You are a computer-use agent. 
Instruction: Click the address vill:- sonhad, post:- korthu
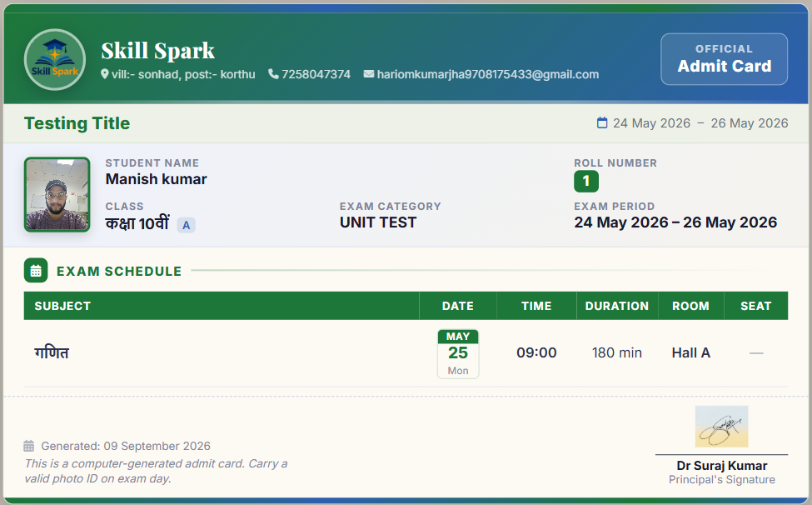point(183,74)
